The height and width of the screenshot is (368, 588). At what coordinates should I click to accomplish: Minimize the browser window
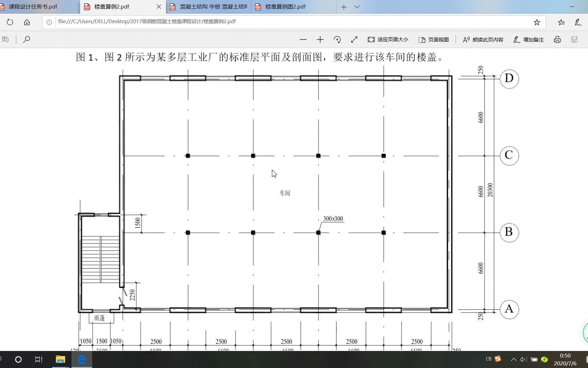click(x=572, y=7)
